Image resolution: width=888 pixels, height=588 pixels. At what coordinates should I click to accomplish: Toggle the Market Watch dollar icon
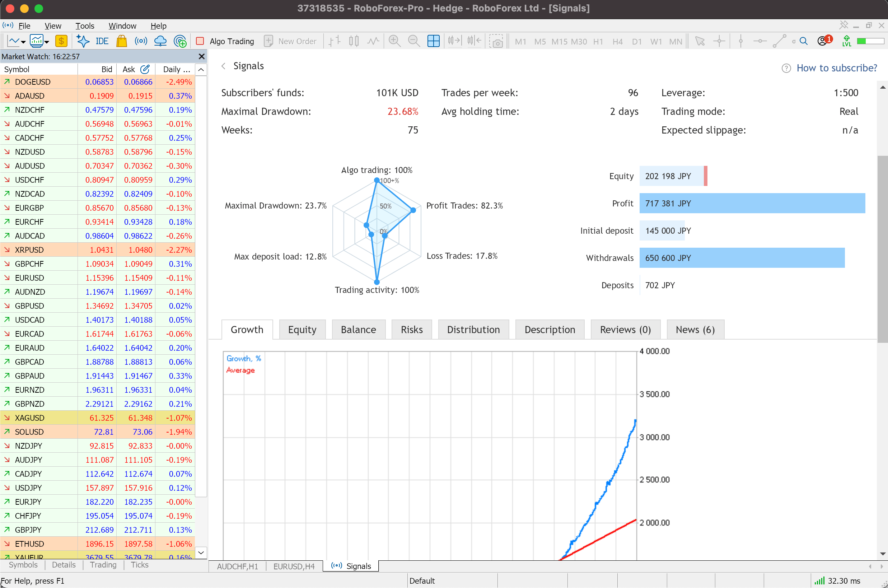[x=61, y=41]
